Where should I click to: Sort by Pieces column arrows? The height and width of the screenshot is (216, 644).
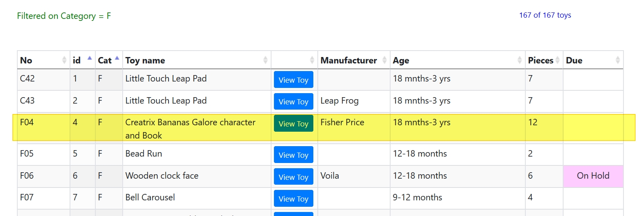(x=558, y=60)
